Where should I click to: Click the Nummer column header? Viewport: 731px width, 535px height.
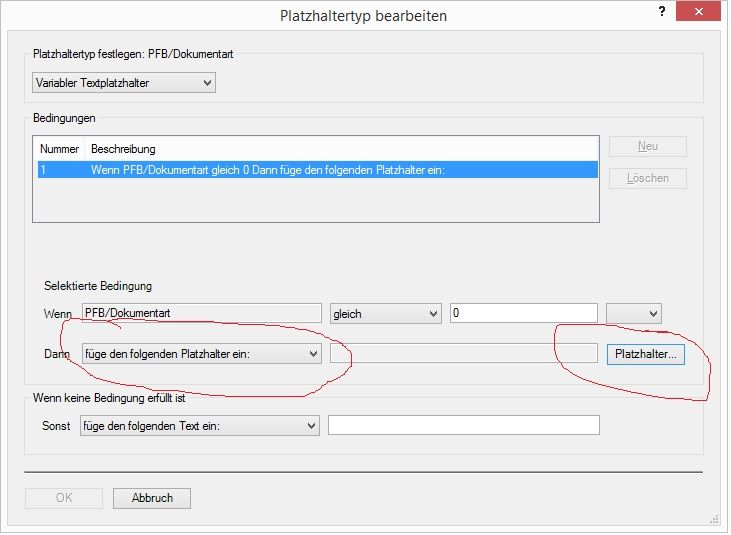point(59,149)
